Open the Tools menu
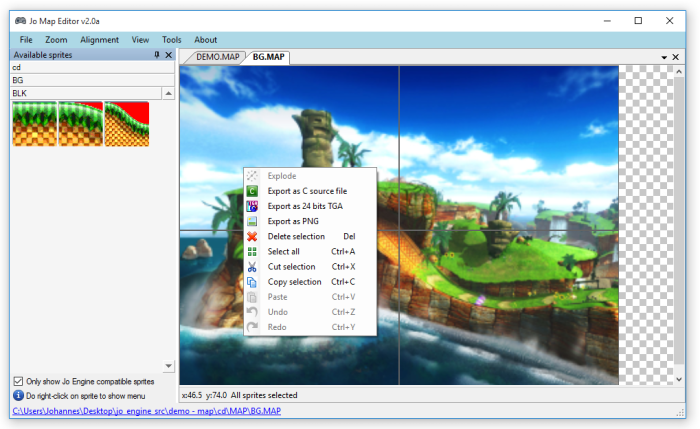This screenshot has height=429, width=700. point(171,40)
